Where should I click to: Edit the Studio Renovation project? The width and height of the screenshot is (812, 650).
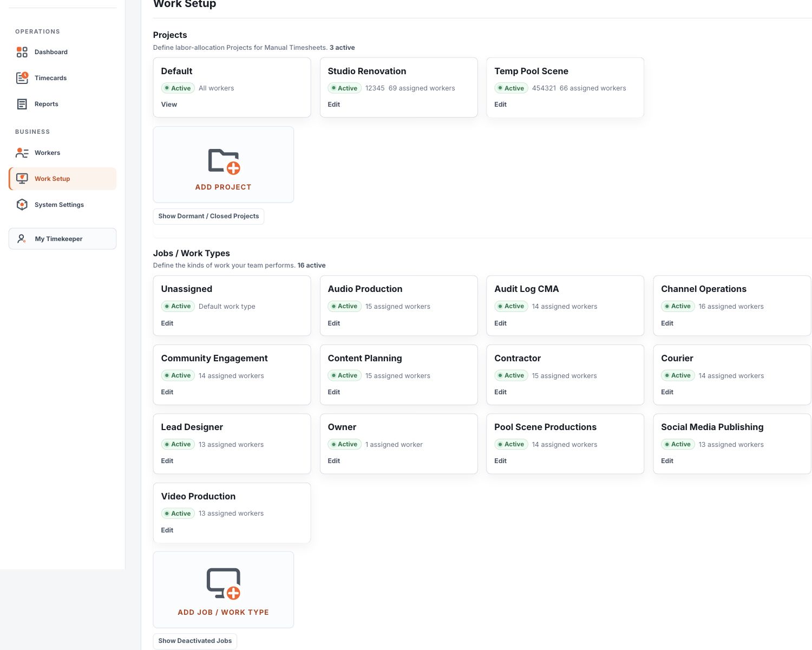tap(334, 105)
